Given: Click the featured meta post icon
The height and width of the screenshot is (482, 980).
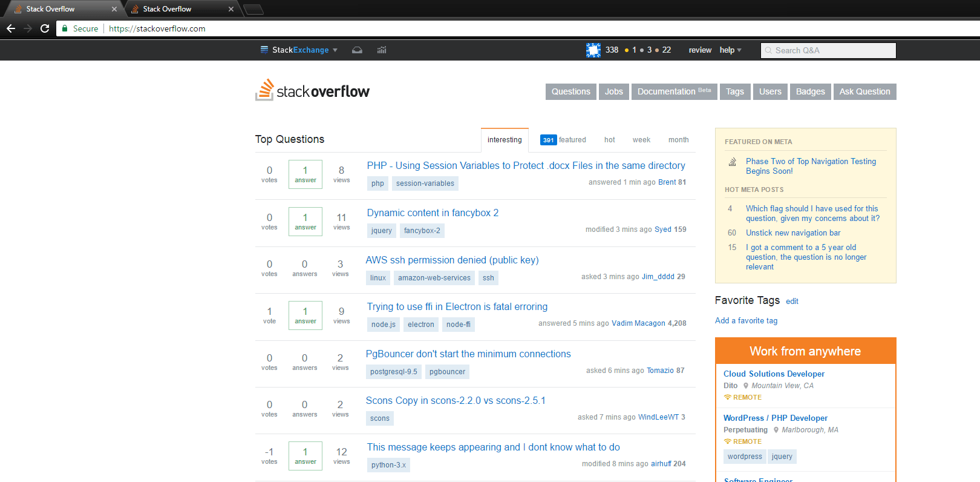Looking at the screenshot, I should click(x=733, y=162).
